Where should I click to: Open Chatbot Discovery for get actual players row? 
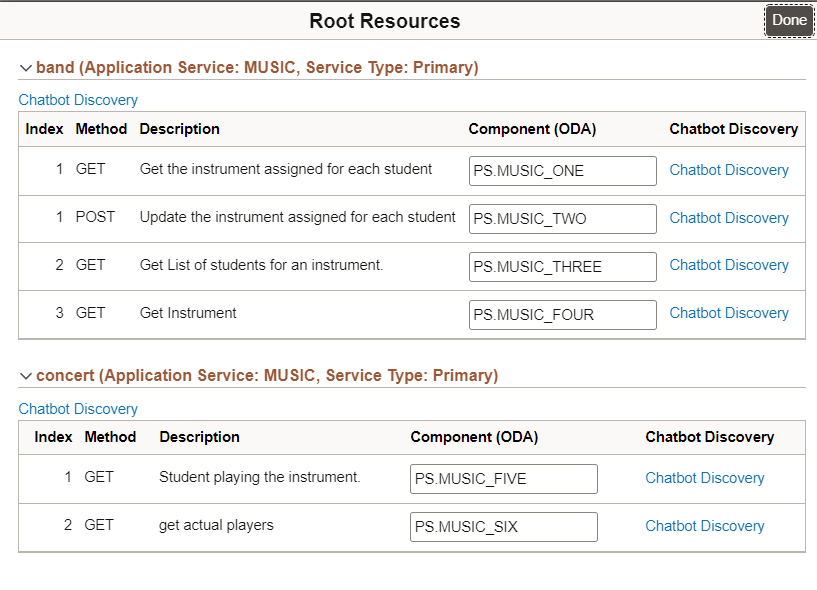coord(704,525)
